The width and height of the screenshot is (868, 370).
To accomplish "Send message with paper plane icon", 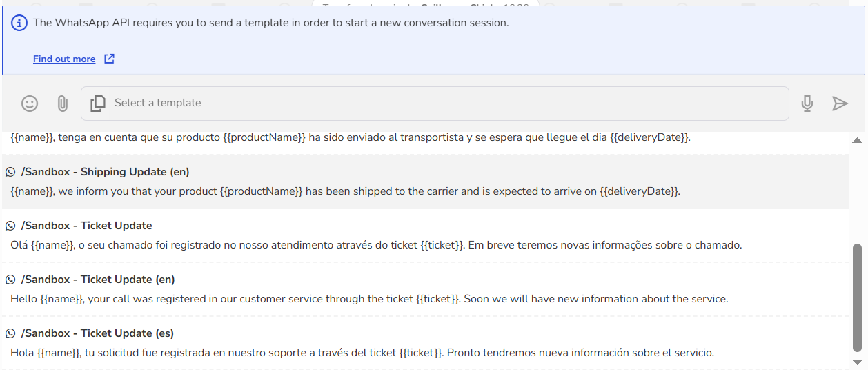I will [840, 104].
